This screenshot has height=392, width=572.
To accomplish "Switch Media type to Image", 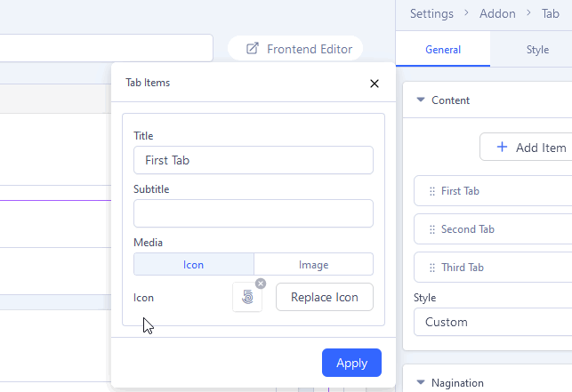I will pyautogui.click(x=313, y=265).
